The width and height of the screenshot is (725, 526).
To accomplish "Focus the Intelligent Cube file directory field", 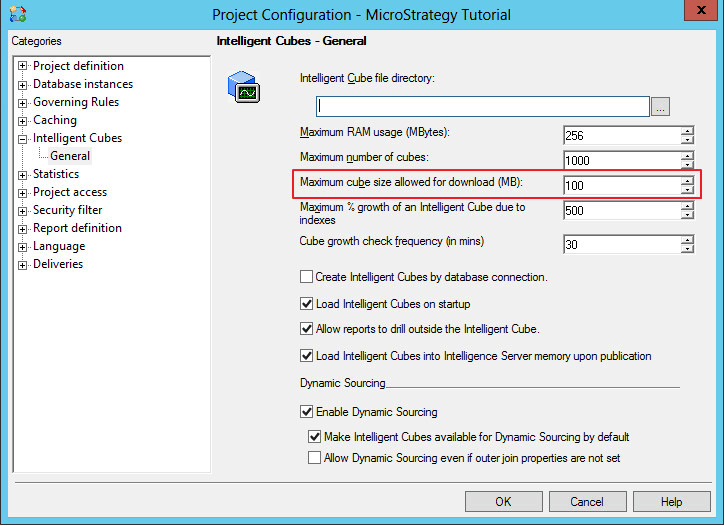I will tap(483, 107).
